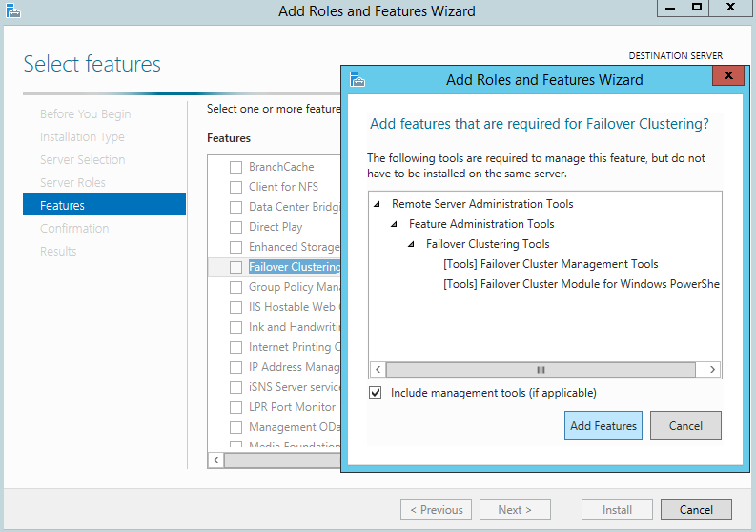This screenshot has height=532, width=756.
Task: Select Remote Server Administration Tools row
Action: [x=482, y=204]
